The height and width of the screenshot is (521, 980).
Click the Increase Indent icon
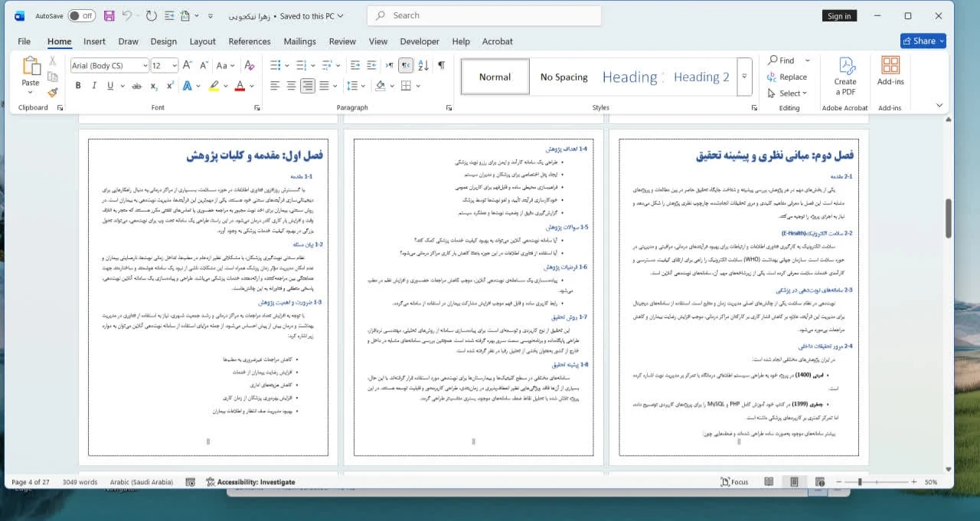(372, 66)
